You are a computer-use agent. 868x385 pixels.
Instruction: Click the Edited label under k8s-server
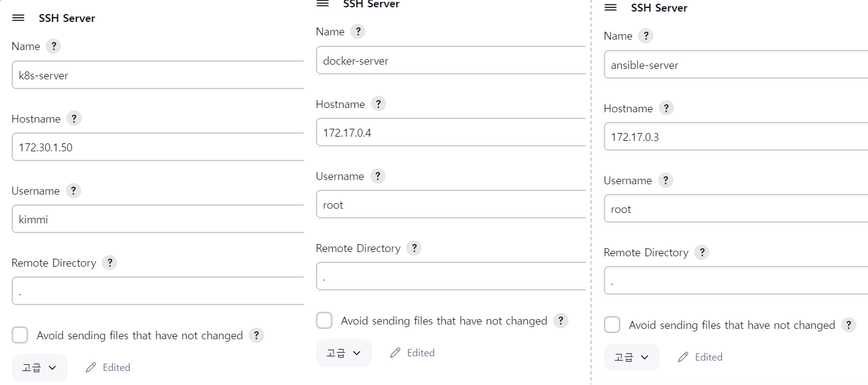coord(116,367)
